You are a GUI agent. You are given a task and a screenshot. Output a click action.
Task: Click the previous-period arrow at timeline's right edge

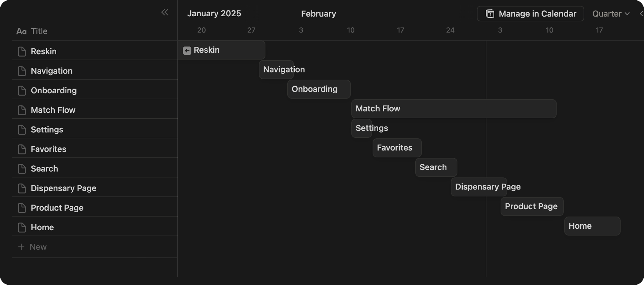[641, 14]
